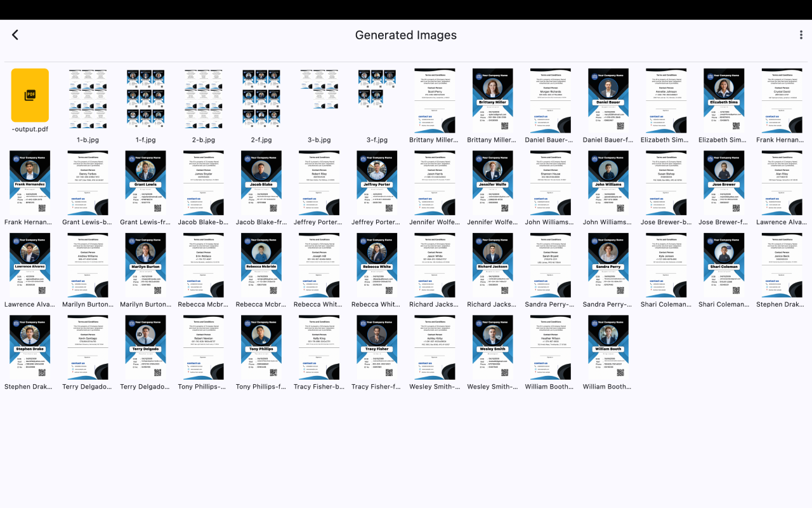Open the Grant Lewis-b back card
This screenshot has width=812, height=508.
coord(88,183)
